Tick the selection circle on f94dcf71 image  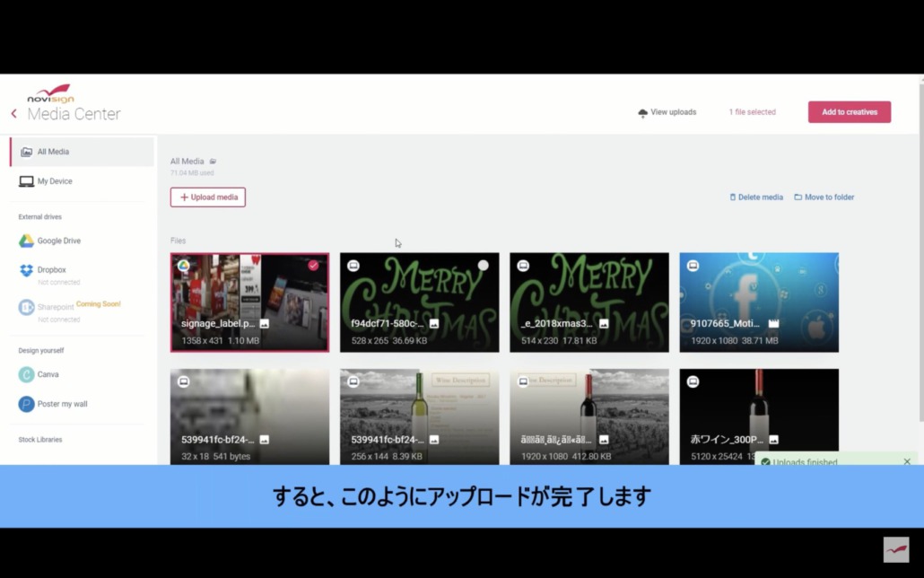(x=483, y=266)
